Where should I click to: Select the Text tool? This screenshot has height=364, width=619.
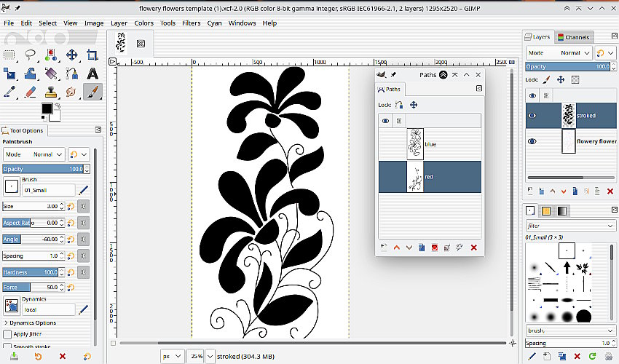point(92,74)
